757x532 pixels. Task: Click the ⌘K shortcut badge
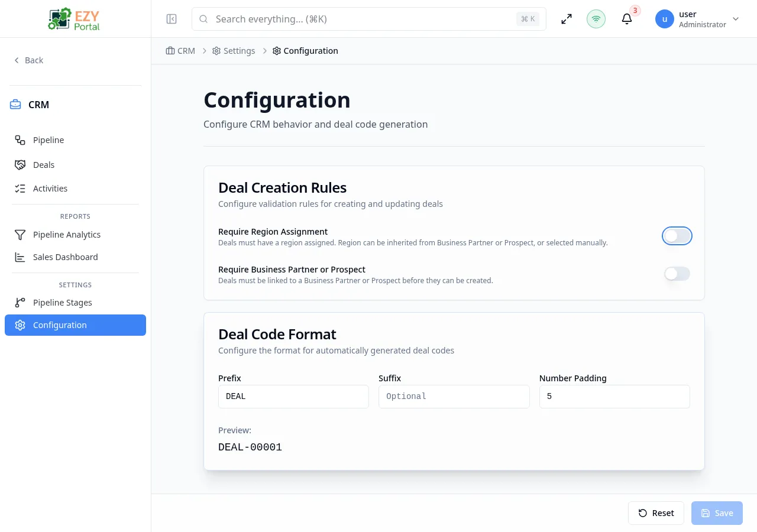pos(528,19)
